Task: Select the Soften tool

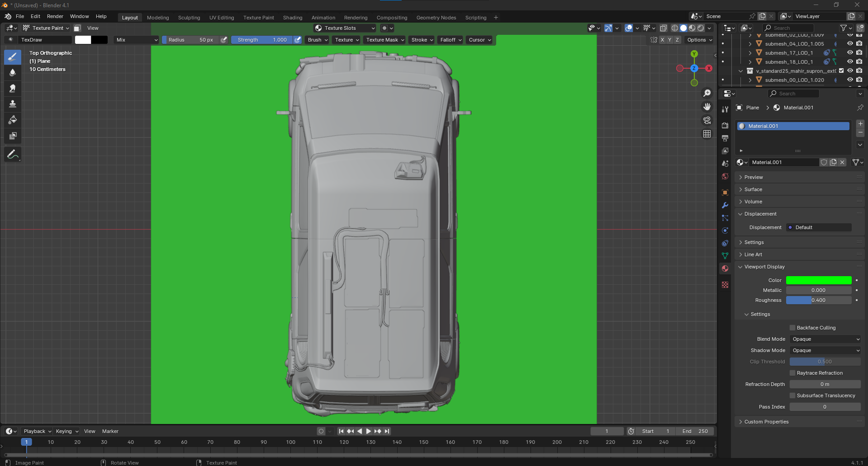Action: (x=13, y=72)
